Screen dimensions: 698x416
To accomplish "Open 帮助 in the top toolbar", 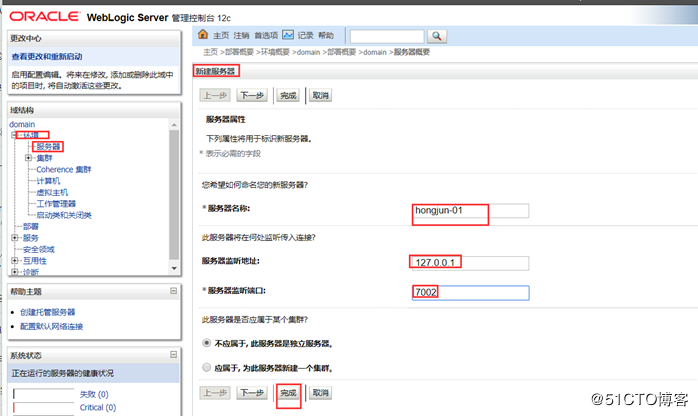I will point(326,35).
